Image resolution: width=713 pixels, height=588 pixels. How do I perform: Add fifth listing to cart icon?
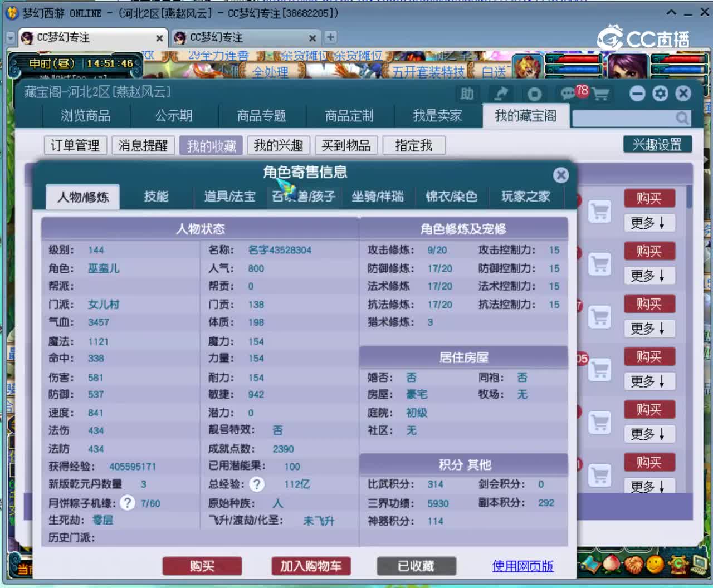click(600, 423)
